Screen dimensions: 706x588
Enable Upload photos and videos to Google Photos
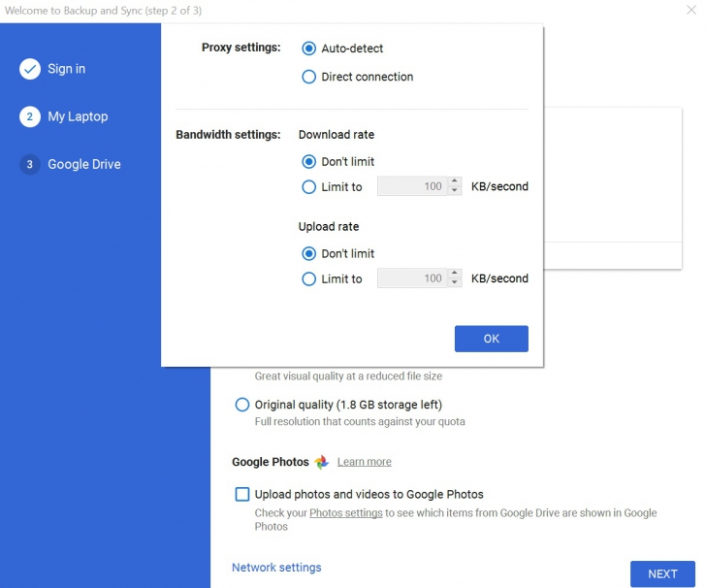click(242, 494)
